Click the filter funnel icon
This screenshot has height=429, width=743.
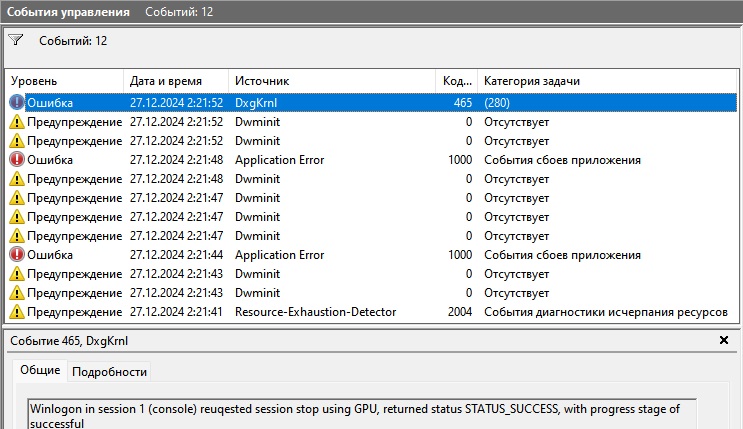(16, 41)
